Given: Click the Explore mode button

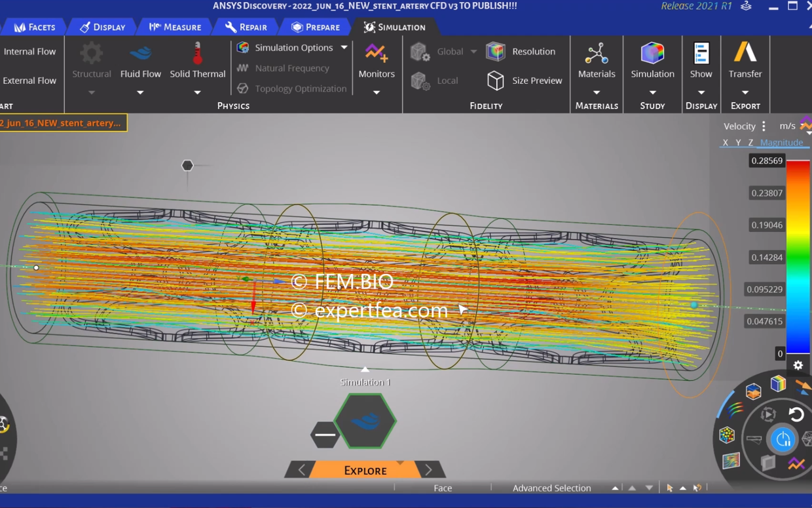Looking at the screenshot, I should point(365,469).
